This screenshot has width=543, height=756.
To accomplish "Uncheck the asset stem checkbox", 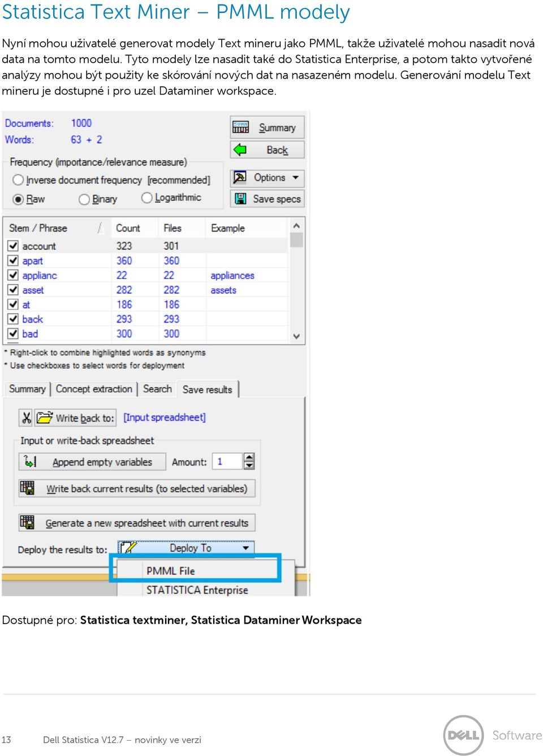I will pos(13,290).
